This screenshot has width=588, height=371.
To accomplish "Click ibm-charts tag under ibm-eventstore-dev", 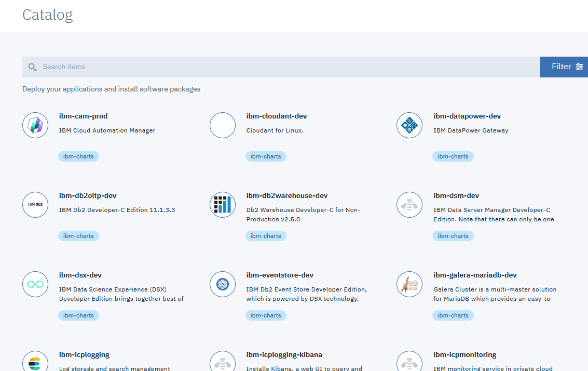I will (266, 315).
